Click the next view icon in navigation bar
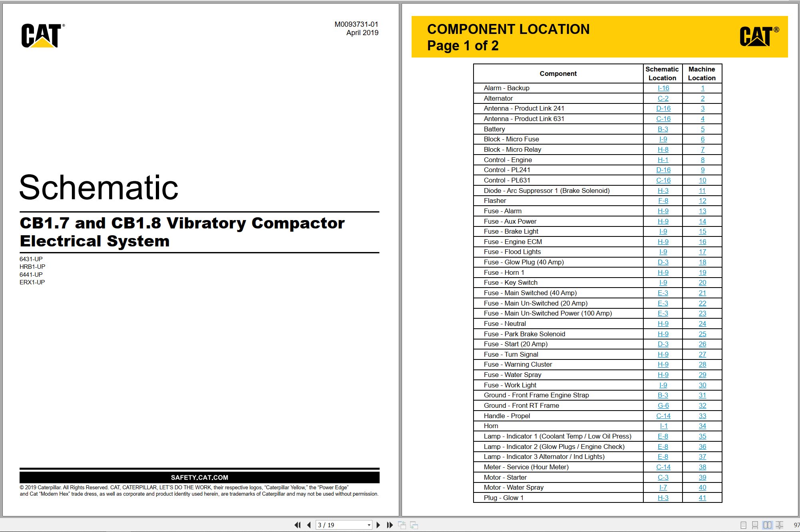Viewport: 800px width, 532px height. pos(414,525)
